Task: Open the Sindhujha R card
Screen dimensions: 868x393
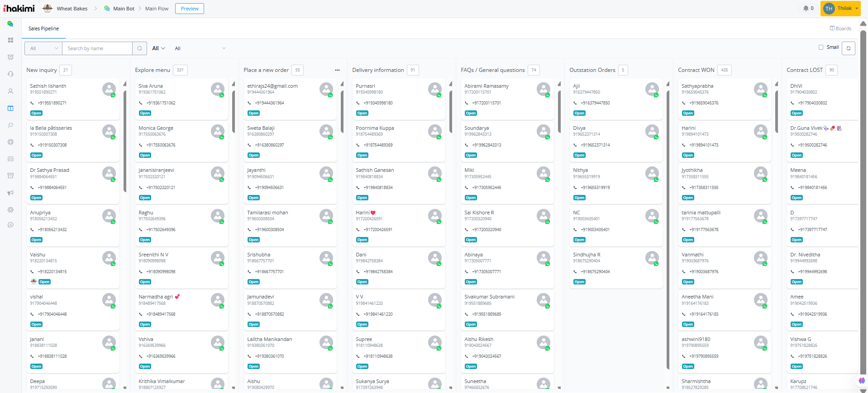Action: click(616, 268)
